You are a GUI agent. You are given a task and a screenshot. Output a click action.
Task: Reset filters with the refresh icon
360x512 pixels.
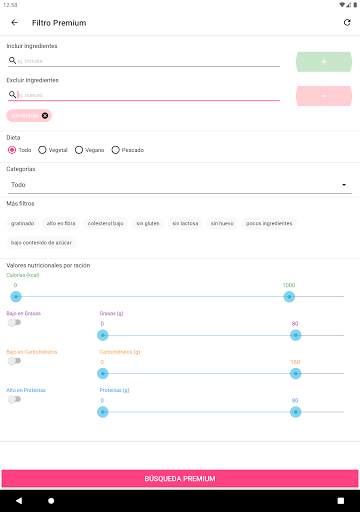[x=347, y=23]
